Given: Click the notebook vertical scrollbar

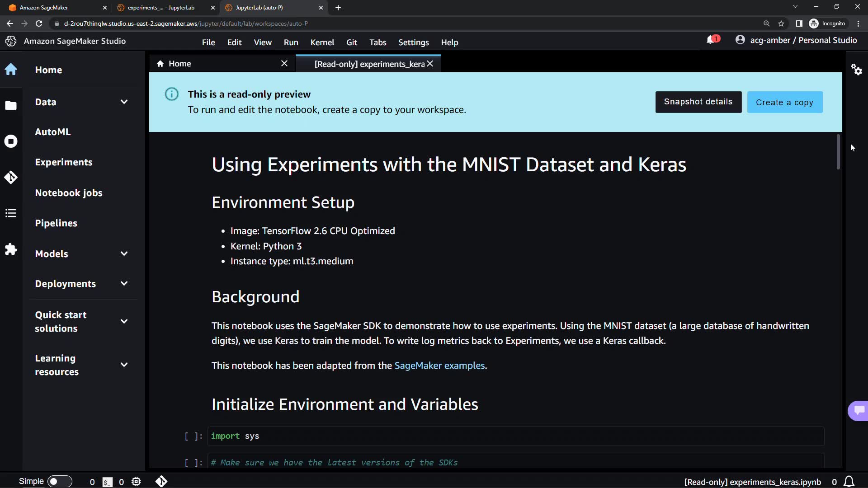Looking at the screenshot, I should 838,152.
